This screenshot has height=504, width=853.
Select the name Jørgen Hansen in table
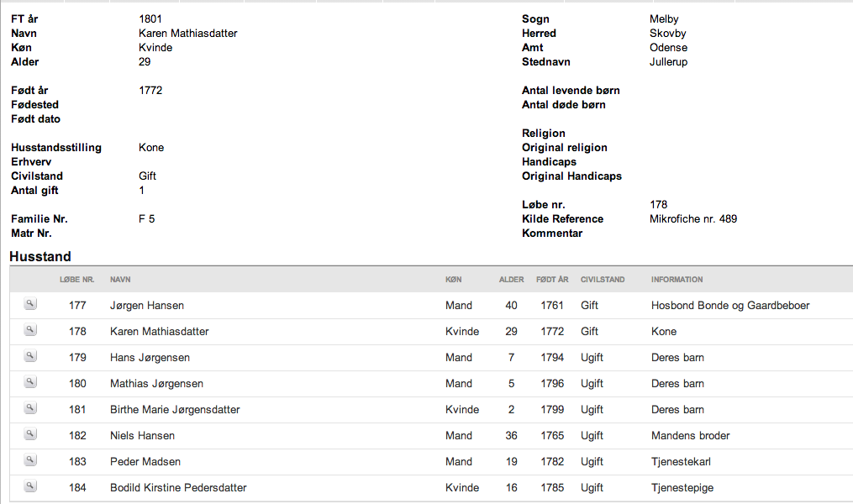click(x=147, y=306)
